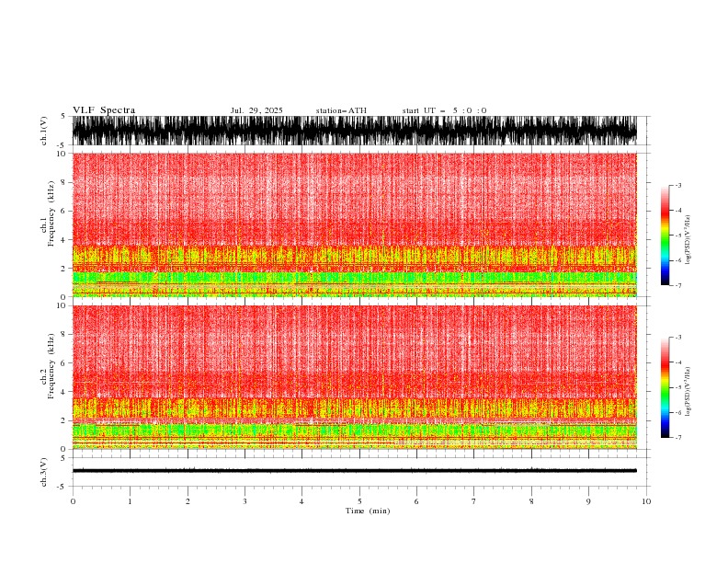Click the ch.1 color bar "log(PSD)(V²/Hz)" label

[x=688, y=240]
